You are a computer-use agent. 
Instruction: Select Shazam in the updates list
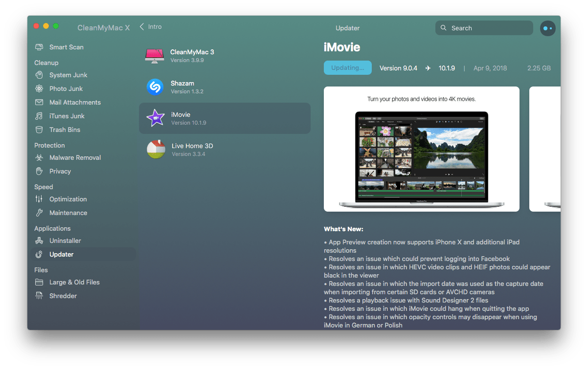(225, 87)
